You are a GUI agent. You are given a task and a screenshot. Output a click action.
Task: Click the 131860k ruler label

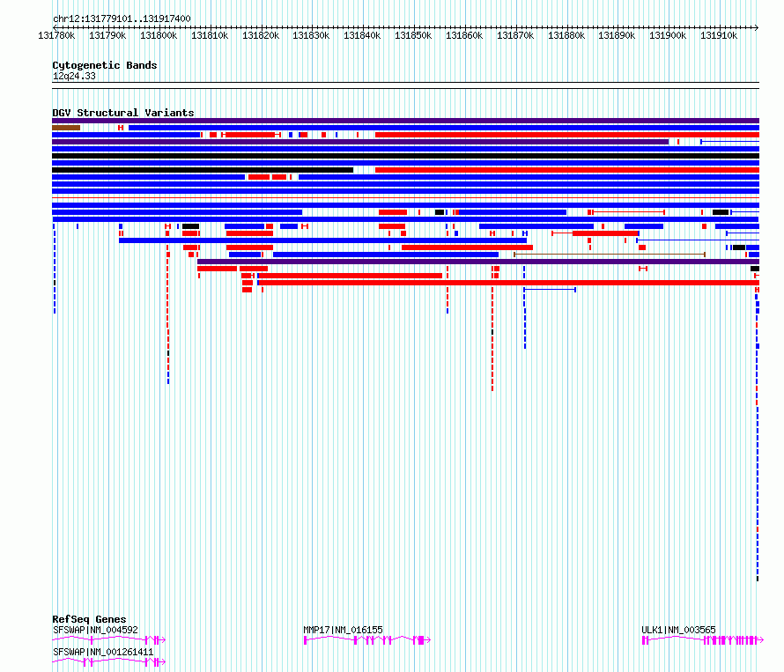point(464,35)
